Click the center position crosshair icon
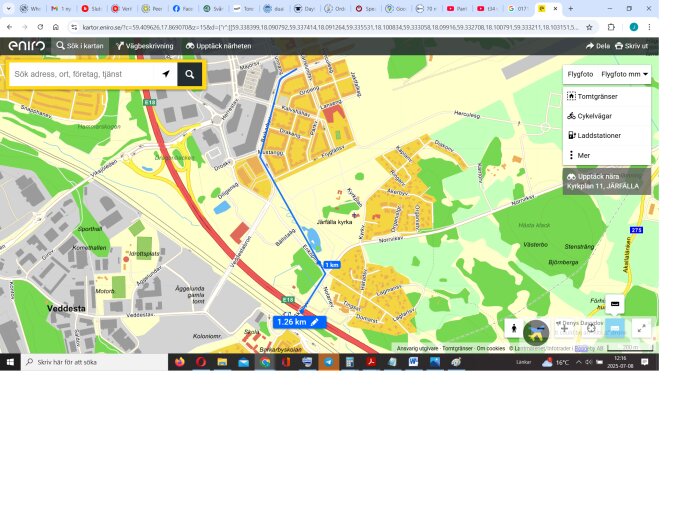Screen dimensions: 700x525 tap(591, 329)
